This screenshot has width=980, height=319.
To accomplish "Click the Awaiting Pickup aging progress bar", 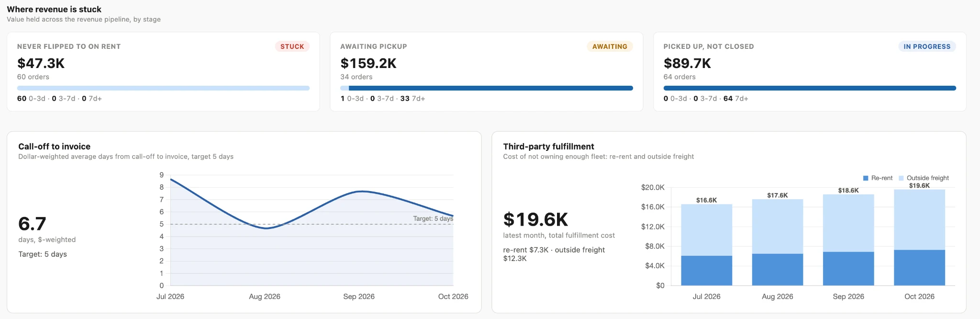I will point(487,88).
